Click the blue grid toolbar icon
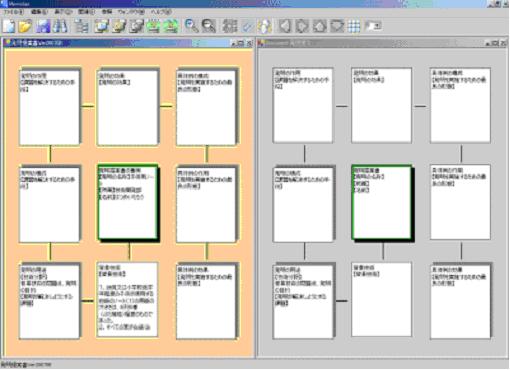This screenshot has width=510, height=370. [354, 26]
